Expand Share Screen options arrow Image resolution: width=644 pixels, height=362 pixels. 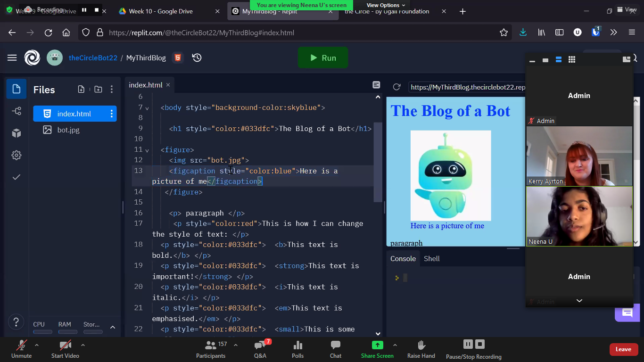pos(395,345)
